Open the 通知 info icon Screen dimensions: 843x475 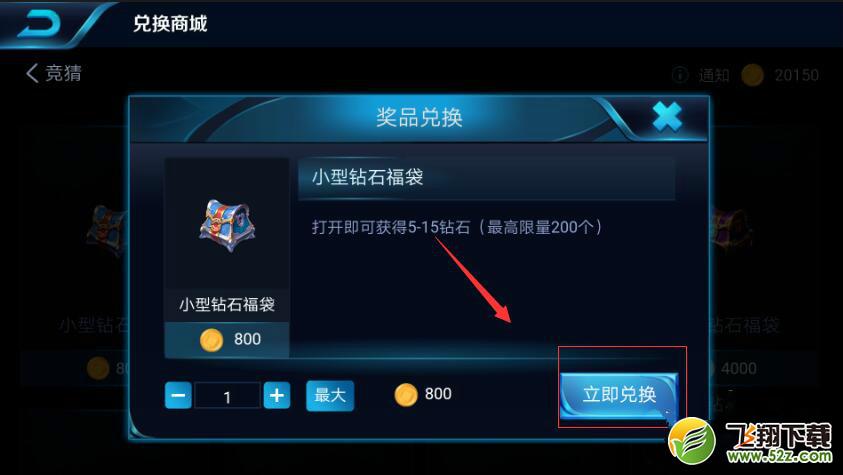tap(680, 75)
